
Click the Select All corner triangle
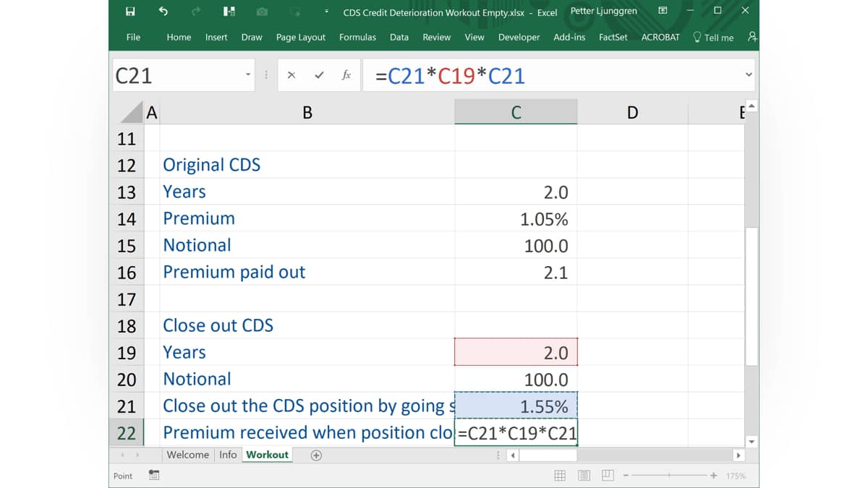(130, 111)
